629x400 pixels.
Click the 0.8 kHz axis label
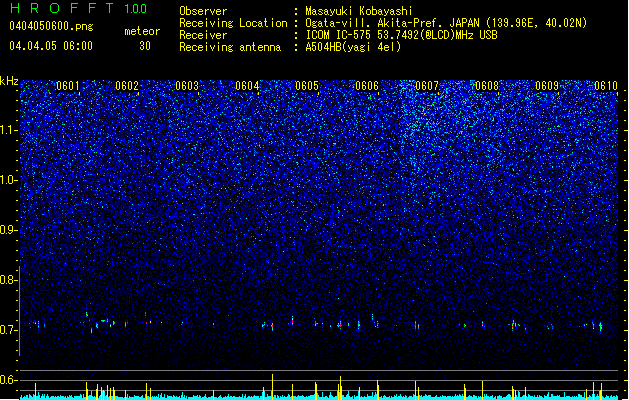9,280
